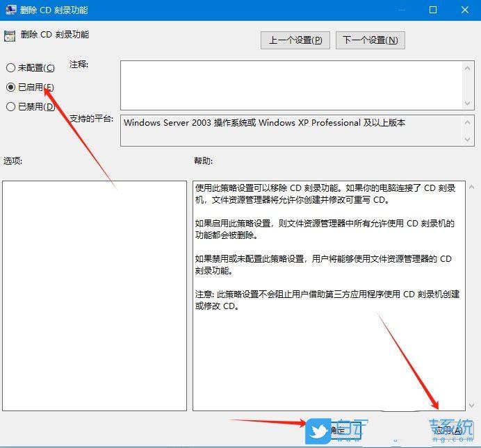Click the up arrow in 支持的平台 scrollbar
This screenshot has height=448, width=481.
(x=468, y=122)
